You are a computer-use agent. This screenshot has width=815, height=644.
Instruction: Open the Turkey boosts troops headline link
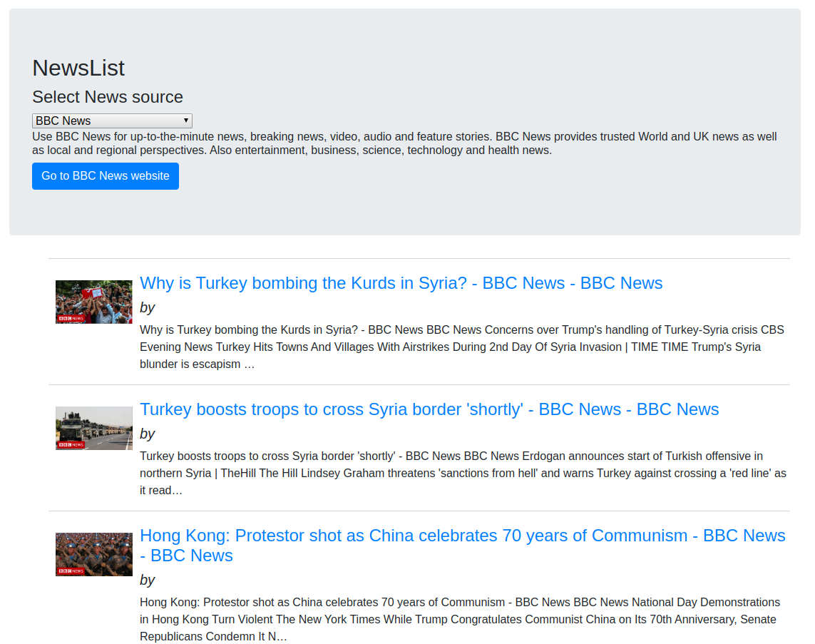(x=429, y=409)
